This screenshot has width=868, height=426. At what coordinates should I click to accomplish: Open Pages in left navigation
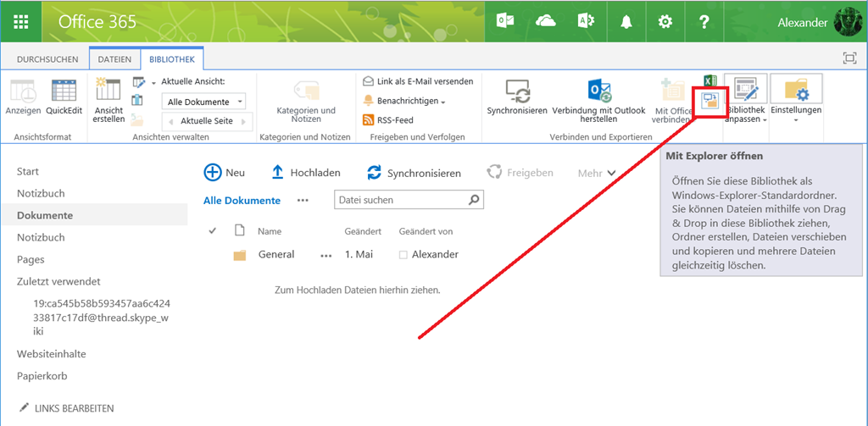(31, 259)
